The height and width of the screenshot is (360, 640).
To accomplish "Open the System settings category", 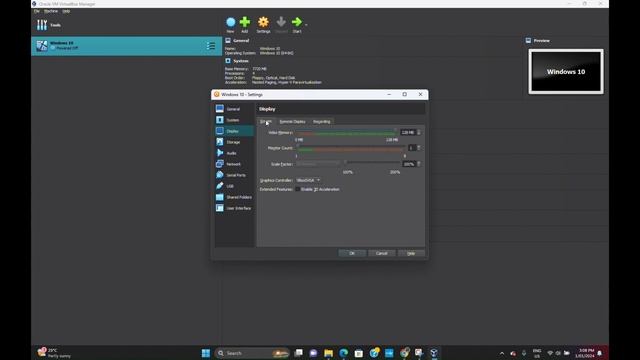I will [x=233, y=120].
